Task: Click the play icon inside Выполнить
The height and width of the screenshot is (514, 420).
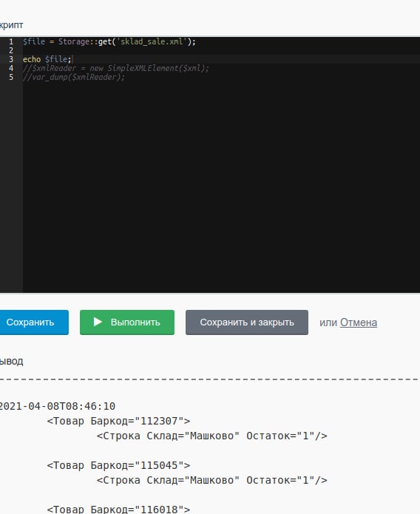Action: 98,322
